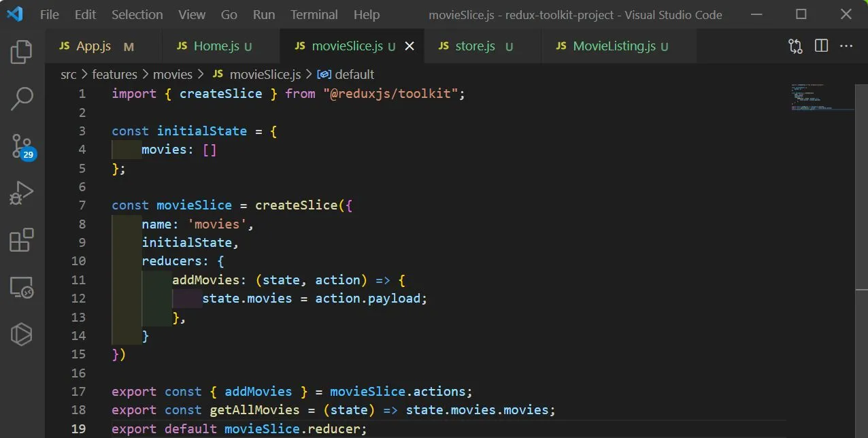Open the Run and Debug view
The width and height of the screenshot is (868, 438).
click(22, 193)
